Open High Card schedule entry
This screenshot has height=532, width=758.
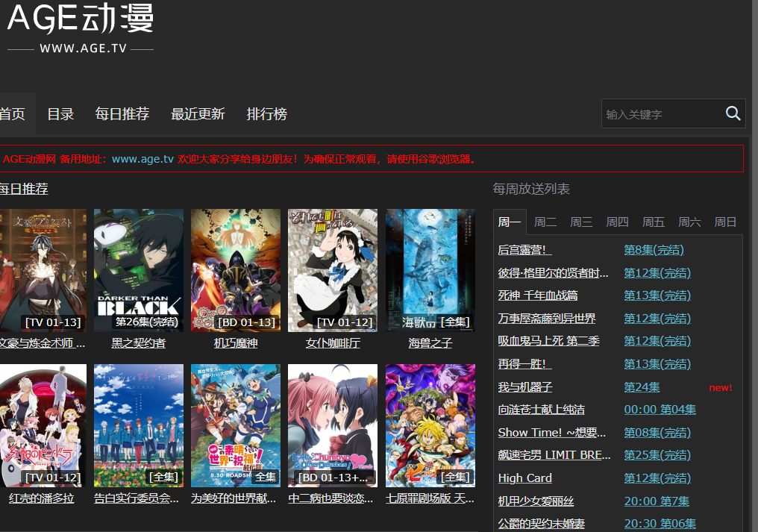525,478
